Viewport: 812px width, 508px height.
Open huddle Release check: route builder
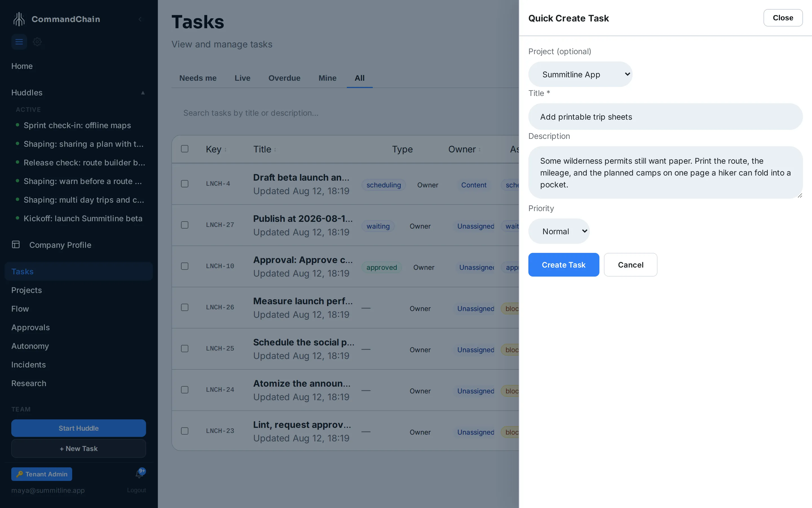[x=84, y=163]
